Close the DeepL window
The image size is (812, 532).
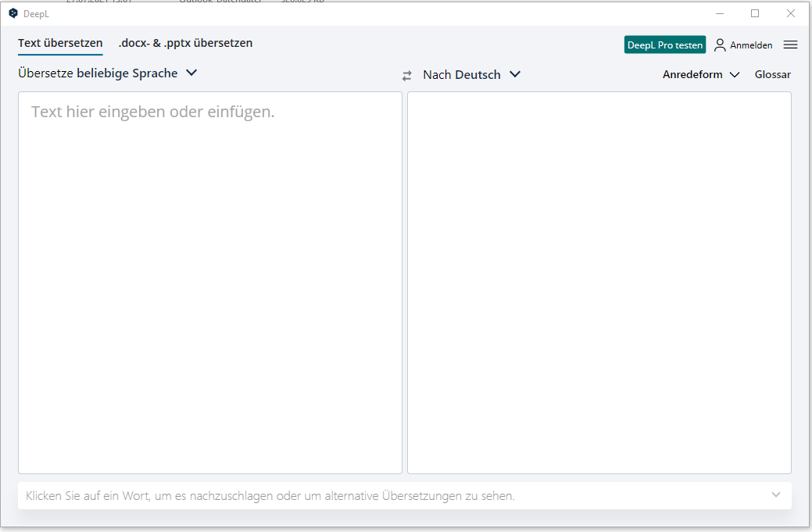point(791,13)
